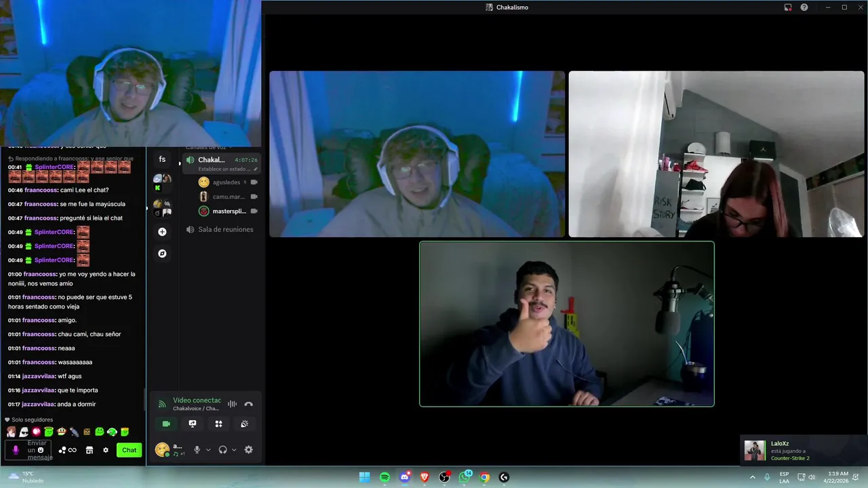Open the channel points store icon
The height and width of the screenshot is (488, 868).
tap(89, 450)
